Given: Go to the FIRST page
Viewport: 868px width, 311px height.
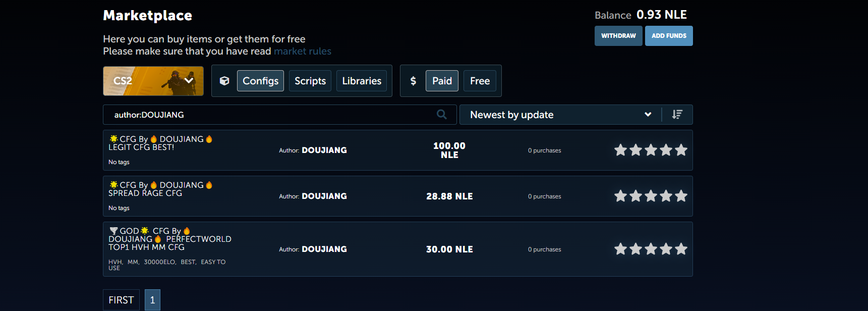Looking at the screenshot, I should pyautogui.click(x=121, y=300).
